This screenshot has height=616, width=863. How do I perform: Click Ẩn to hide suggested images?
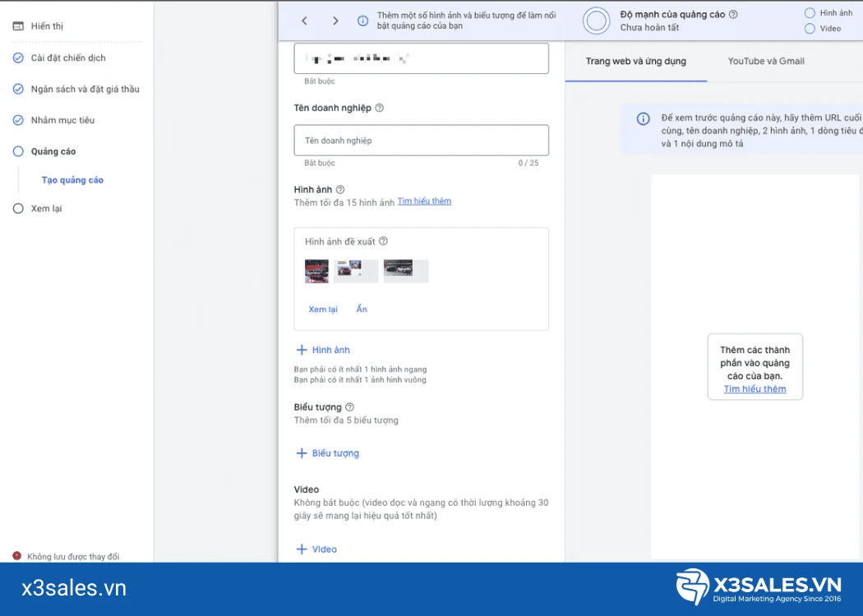tap(362, 309)
